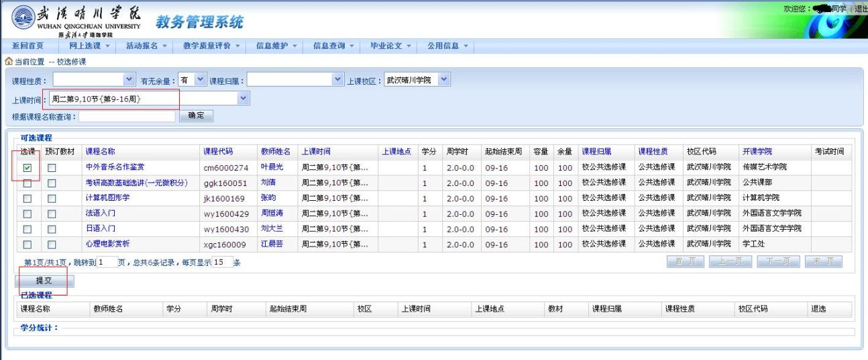
Task: Enable 预订教材 for 计算机图形学
Action: [52, 198]
